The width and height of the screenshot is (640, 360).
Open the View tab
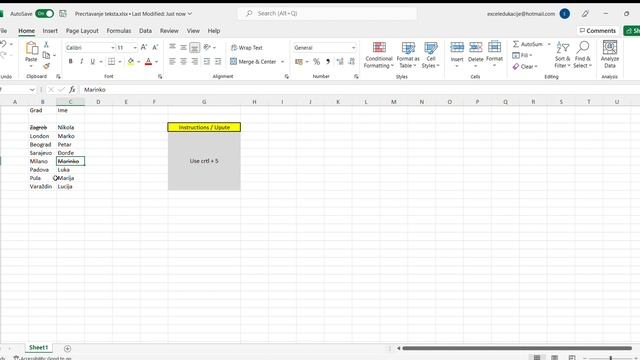[x=193, y=31]
